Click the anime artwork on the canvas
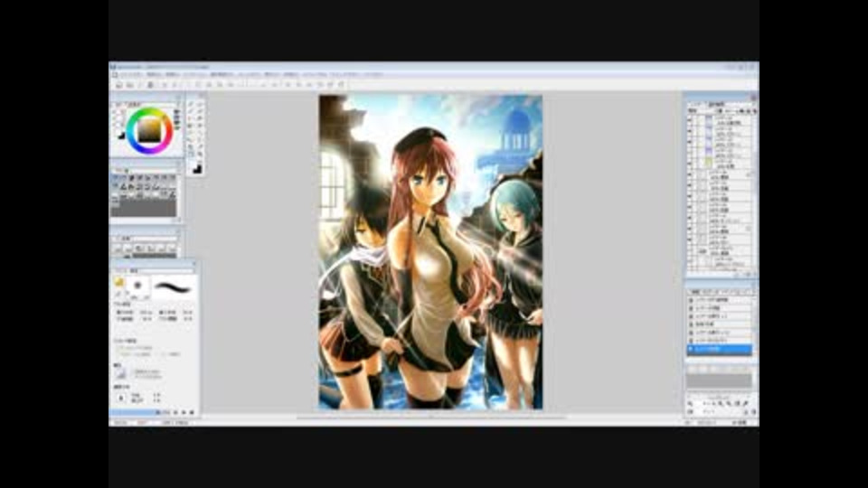The height and width of the screenshot is (488, 868). pos(430,252)
